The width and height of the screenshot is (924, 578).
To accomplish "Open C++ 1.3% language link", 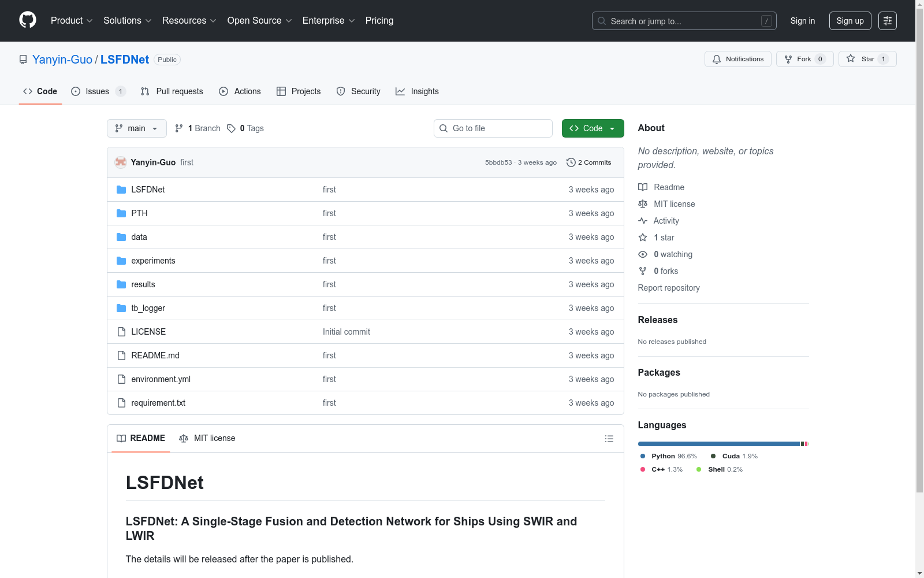I will coord(662,469).
